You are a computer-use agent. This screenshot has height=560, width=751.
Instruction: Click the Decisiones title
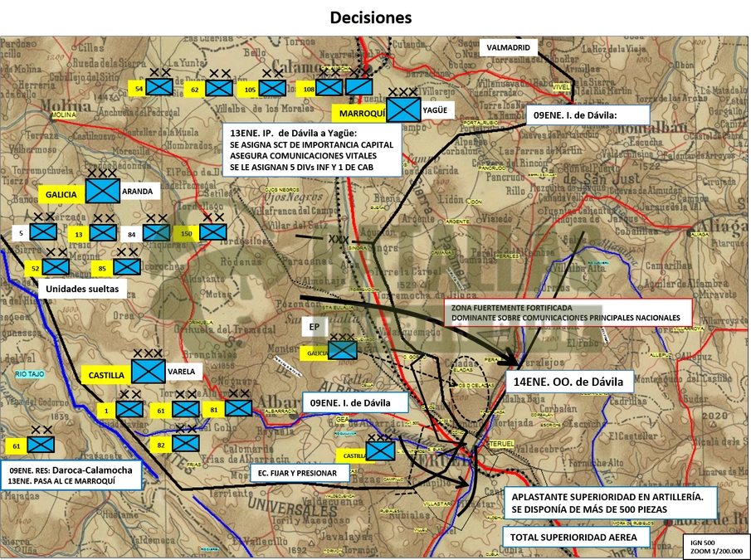[x=371, y=17]
